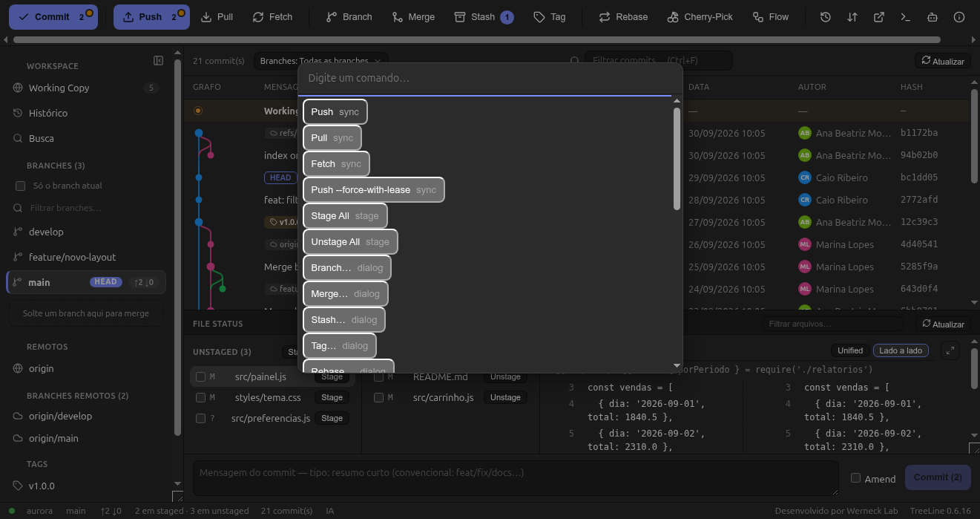This screenshot has height=519, width=980.
Task: Select 'Stage All' command in the palette
Action: 345,216
